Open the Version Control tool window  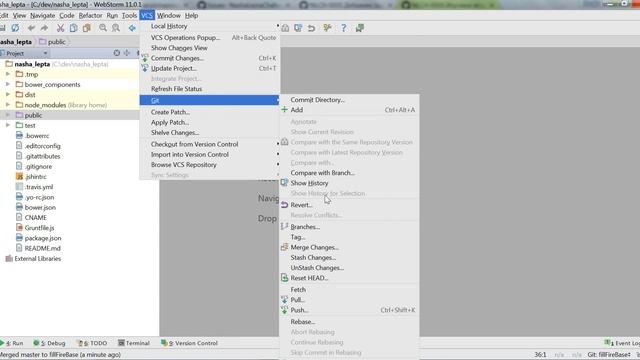point(189,343)
